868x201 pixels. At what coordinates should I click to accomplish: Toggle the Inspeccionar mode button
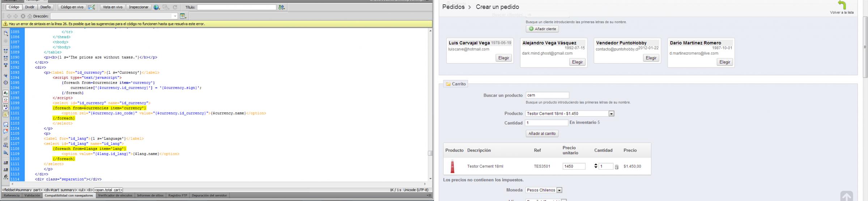(139, 7)
